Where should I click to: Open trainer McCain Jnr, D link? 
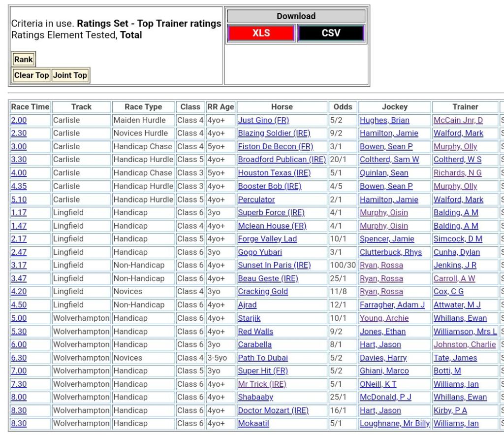458,120
